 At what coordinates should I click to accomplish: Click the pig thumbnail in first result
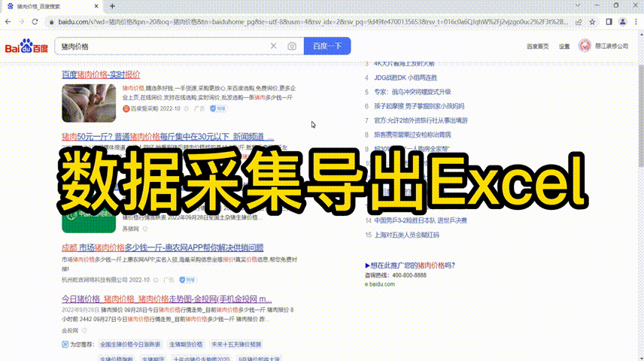pyautogui.click(x=89, y=103)
